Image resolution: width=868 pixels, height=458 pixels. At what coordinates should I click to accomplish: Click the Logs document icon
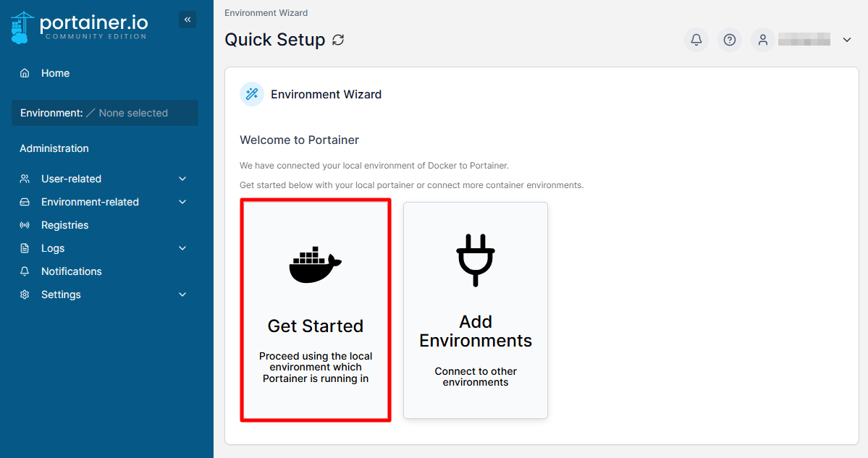pyautogui.click(x=25, y=248)
